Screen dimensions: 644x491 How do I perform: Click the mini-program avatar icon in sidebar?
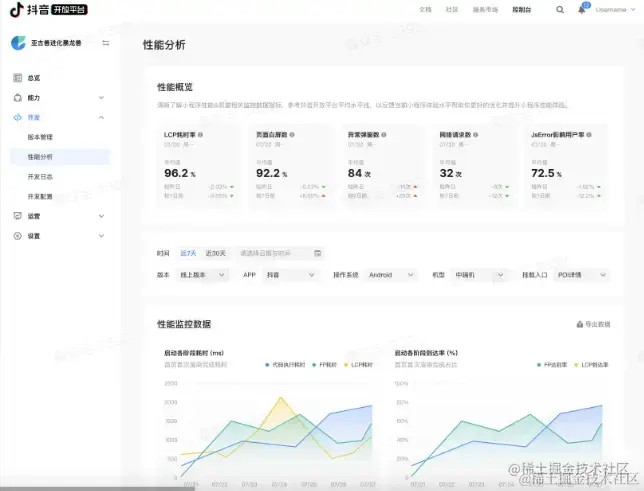coord(18,43)
